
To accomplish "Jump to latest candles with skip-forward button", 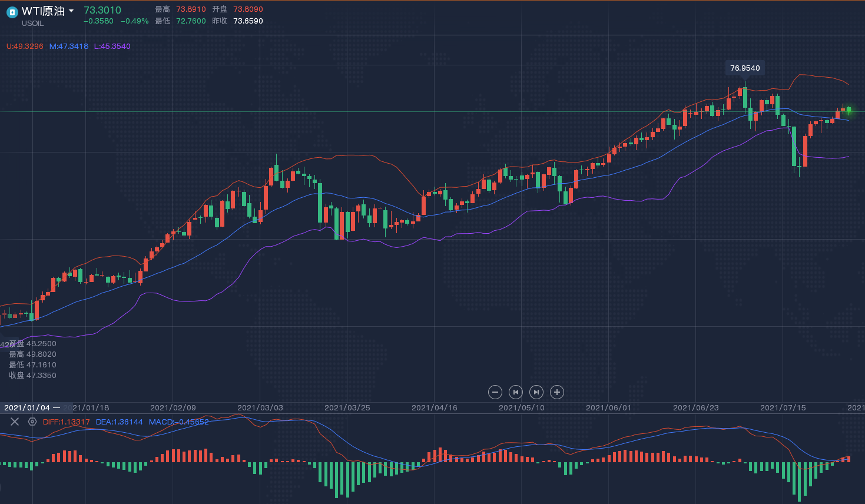I will [x=536, y=392].
